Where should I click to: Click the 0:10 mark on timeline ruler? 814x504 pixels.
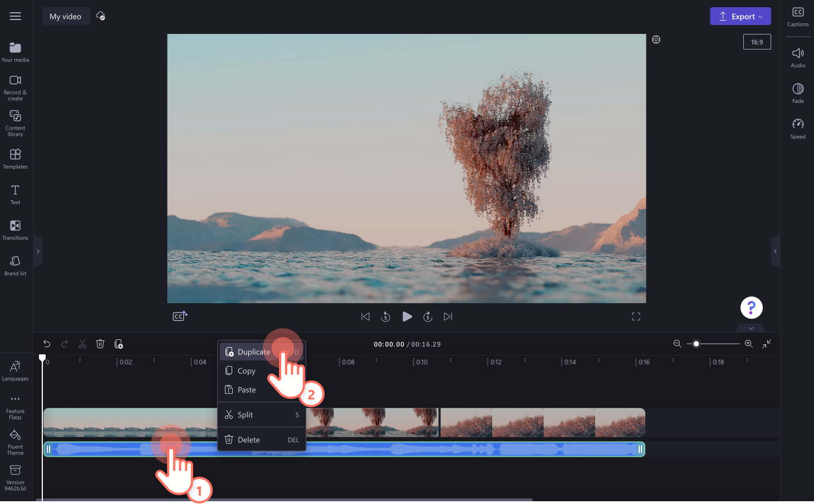pos(421,362)
